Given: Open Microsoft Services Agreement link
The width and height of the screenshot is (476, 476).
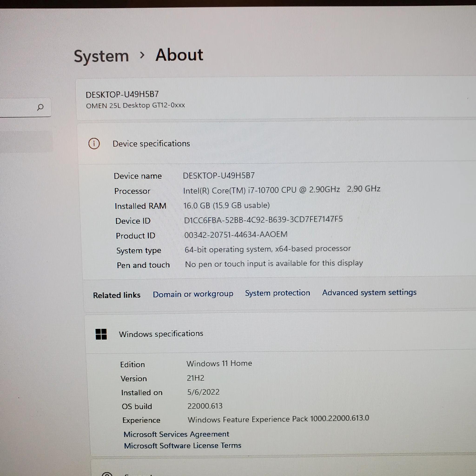Looking at the screenshot, I should coord(176,434).
